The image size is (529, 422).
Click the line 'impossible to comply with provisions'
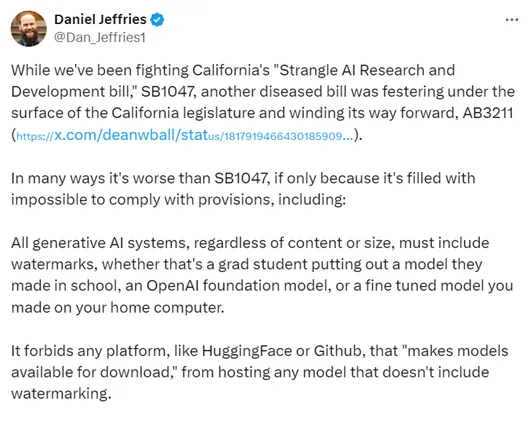click(178, 200)
